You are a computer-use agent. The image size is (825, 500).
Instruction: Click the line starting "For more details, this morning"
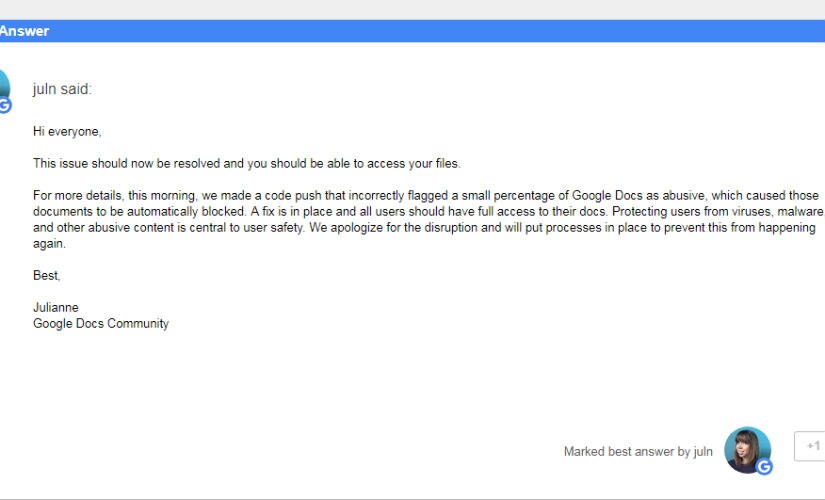(x=426, y=196)
